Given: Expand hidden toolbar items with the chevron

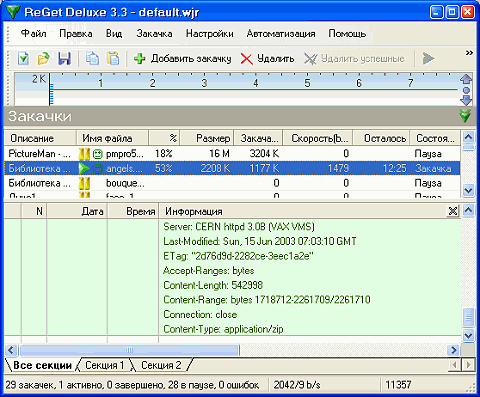Looking at the screenshot, I should point(469,53).
